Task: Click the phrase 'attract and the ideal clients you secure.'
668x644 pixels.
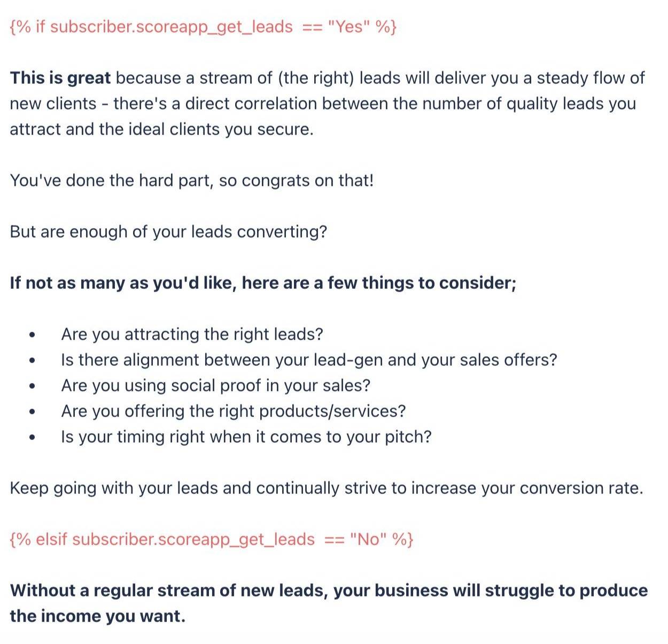Action: (x=161, y=129)
